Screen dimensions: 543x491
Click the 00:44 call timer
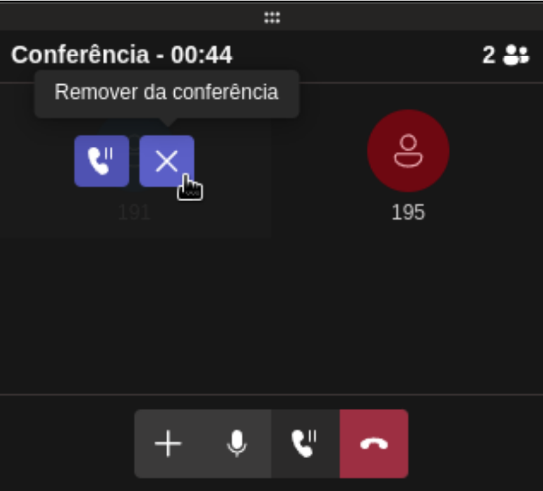[x=202, y=55]
